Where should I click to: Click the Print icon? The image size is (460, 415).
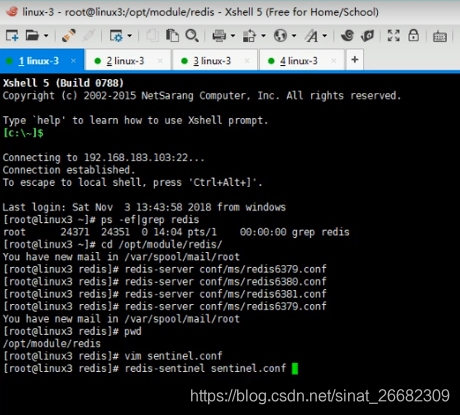pyautogui.click(x=219, y=35)
